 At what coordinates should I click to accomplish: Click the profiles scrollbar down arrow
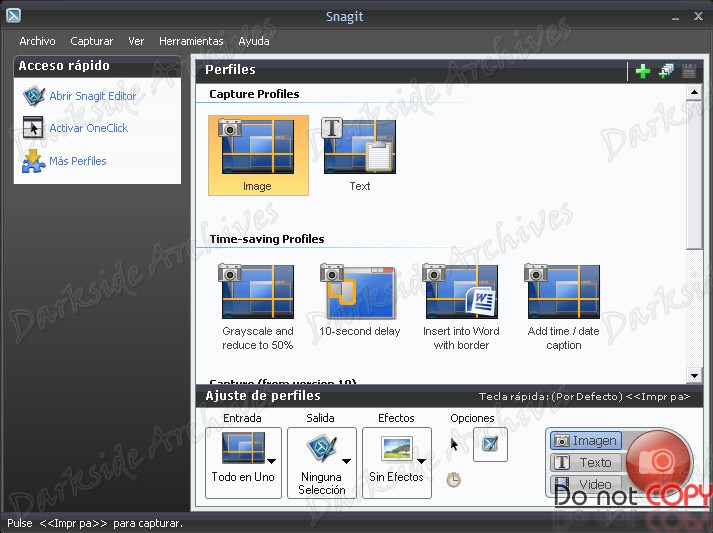pyautogui.click(x=694, y=376)
